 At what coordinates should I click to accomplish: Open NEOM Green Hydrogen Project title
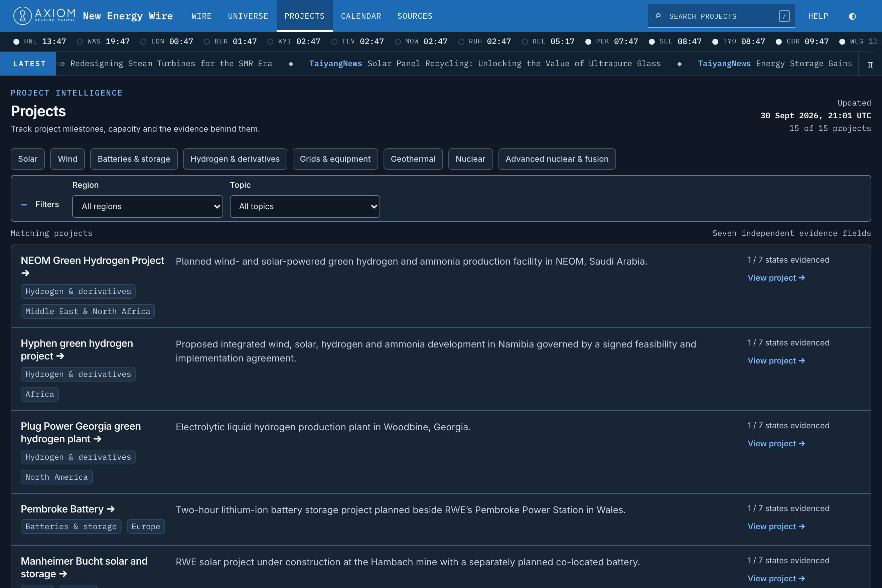92,267
